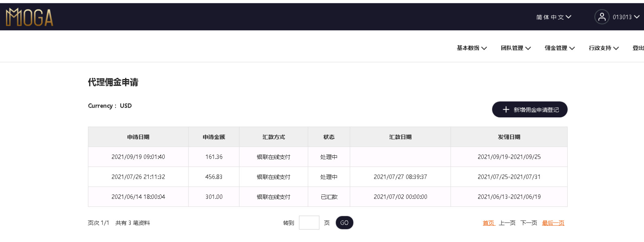Click the 申请日期 column header
Viewport: 644px width, 242px height.
point(138,137)
